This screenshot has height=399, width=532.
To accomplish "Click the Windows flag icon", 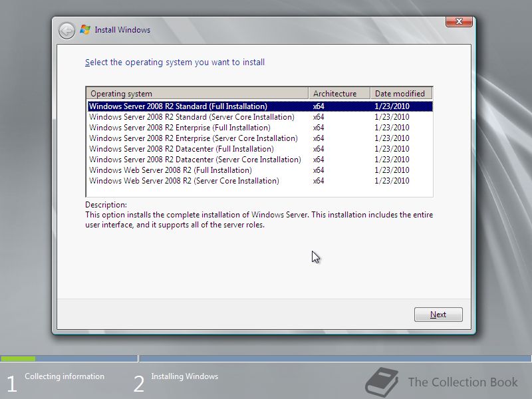I will coord(85,30).
